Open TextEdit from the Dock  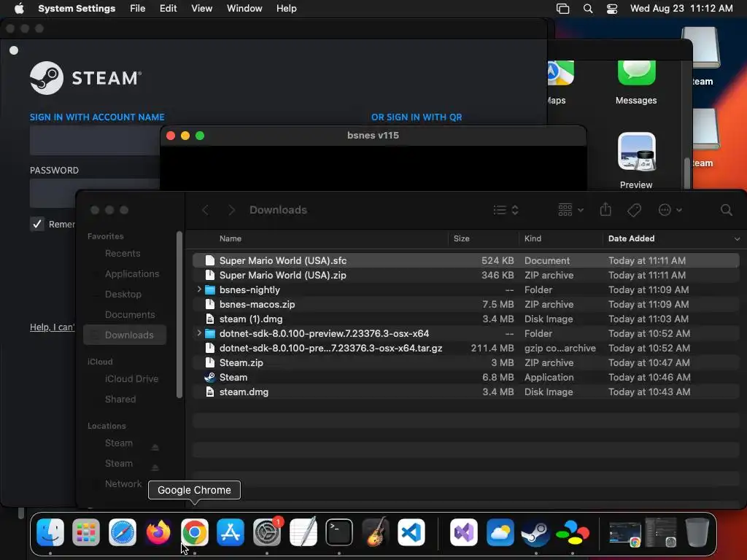click(303, 532)
